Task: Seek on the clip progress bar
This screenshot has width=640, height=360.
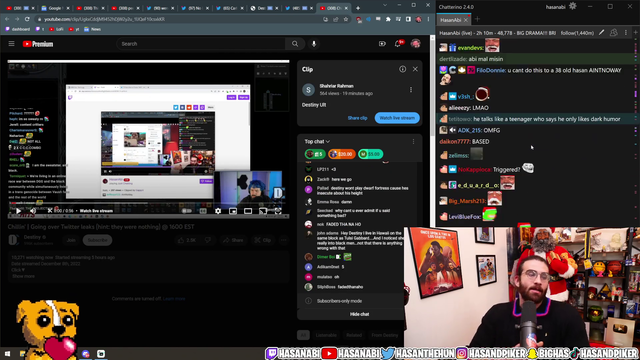Action: pos(148,203)
